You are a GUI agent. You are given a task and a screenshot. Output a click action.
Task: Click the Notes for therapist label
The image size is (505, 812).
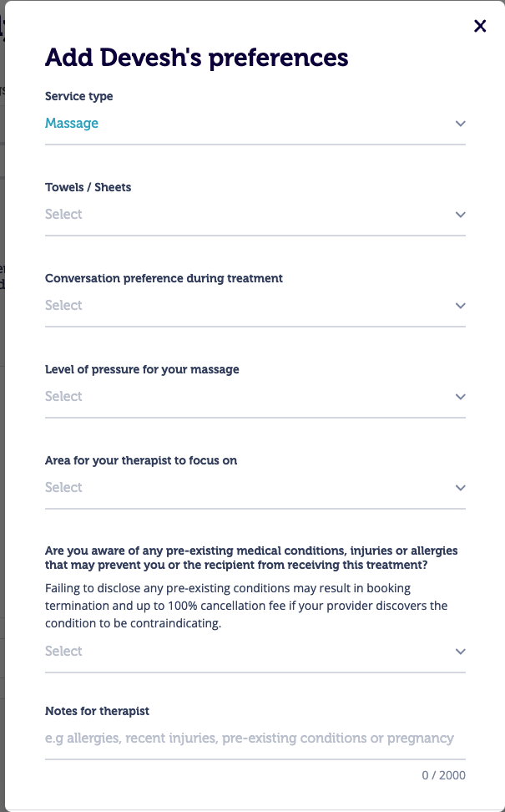pyautogui.click(x=97, y=711)
